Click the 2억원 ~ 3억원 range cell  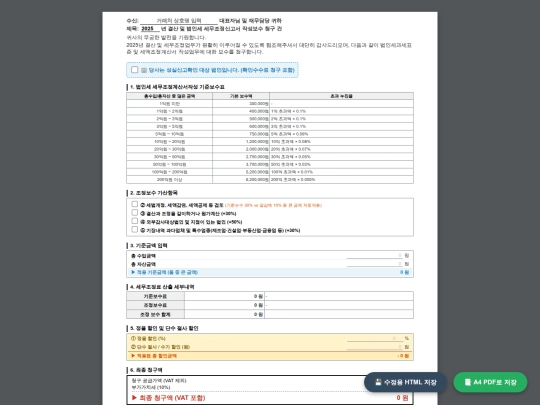[169, 119]
